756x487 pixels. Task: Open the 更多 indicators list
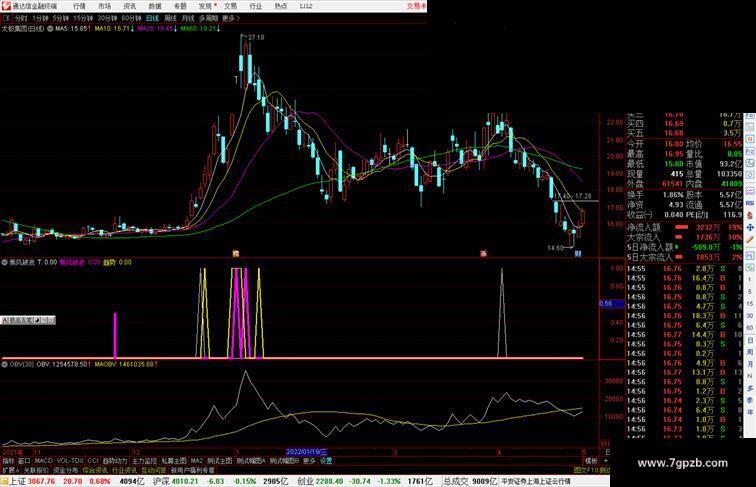309,461
